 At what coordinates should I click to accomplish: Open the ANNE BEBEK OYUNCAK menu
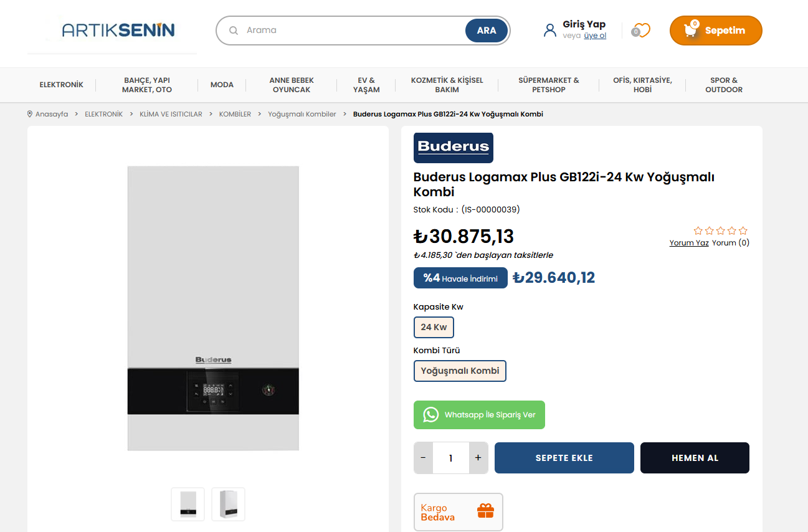(x=292, y=85)
